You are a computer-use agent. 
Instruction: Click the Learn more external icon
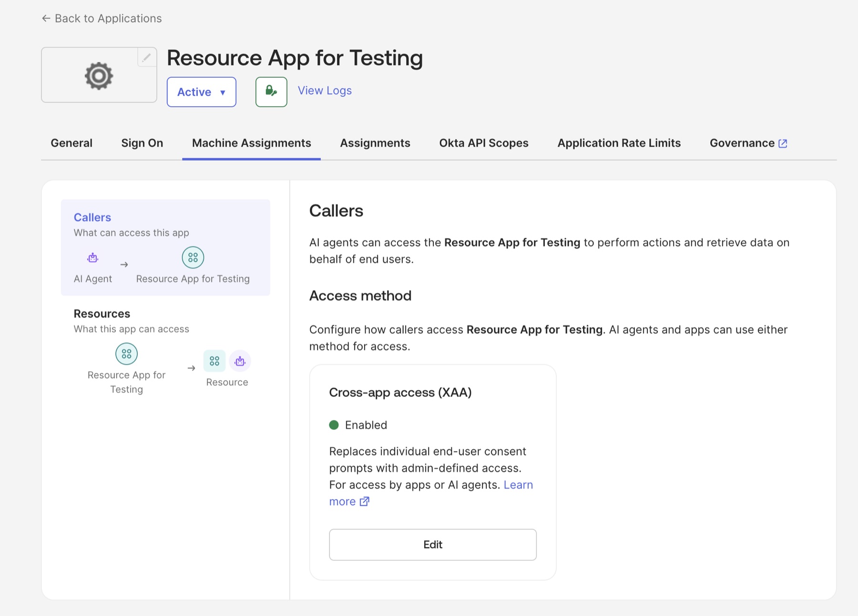pyautogui.click(x=365, y=502)
